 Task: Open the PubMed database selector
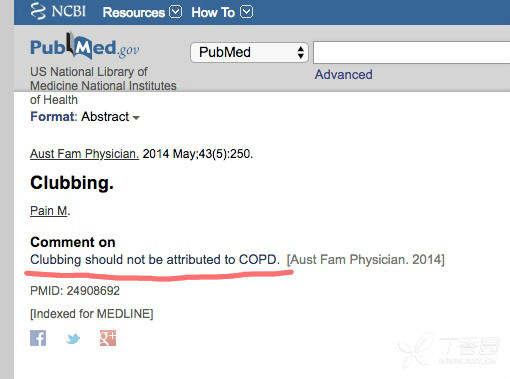point(249,52)
